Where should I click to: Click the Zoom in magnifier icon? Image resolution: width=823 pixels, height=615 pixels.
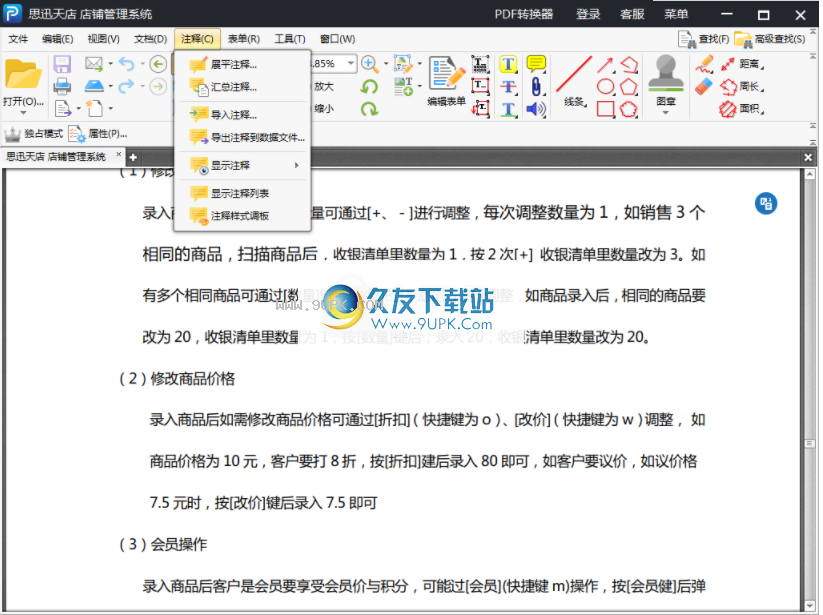point(370,64)
